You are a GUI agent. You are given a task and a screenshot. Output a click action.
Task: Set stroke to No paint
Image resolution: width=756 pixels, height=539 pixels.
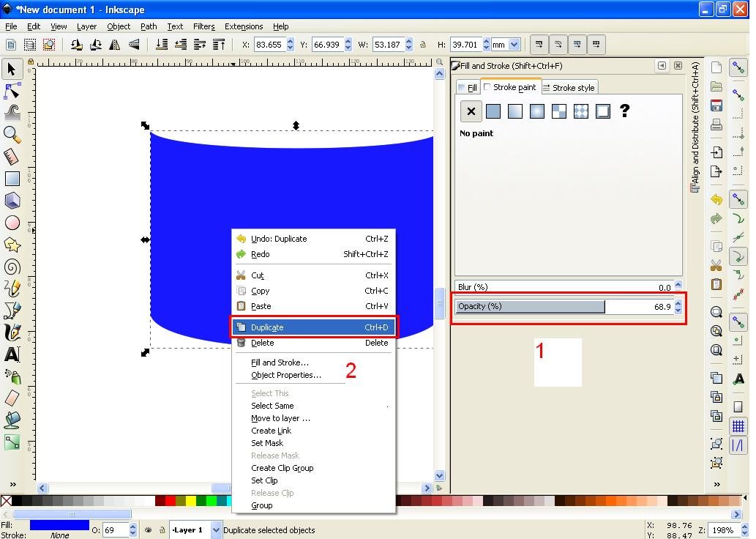[471, 111]
